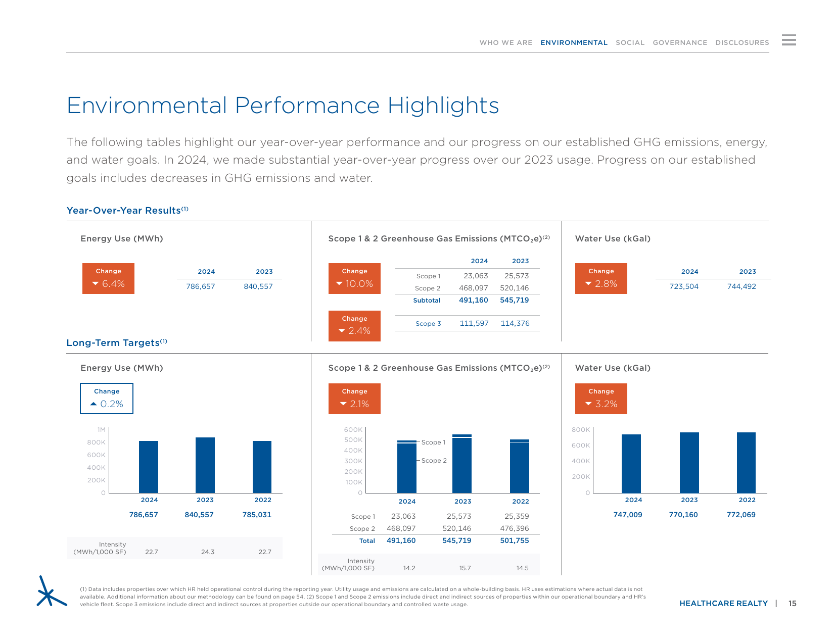
Task: Click the Subtotal 491,160 emissions value
Action: pyautogui.click(x=474, y=300)
